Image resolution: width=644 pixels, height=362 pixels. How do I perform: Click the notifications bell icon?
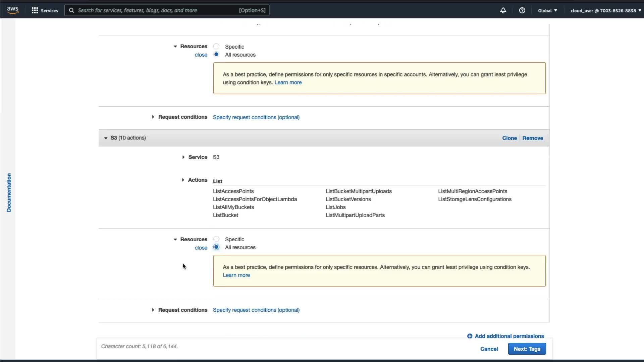[503, 10]
